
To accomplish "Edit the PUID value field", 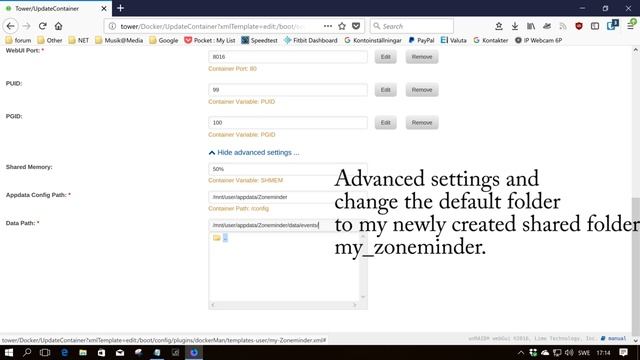I will click(x=288, y=90).
